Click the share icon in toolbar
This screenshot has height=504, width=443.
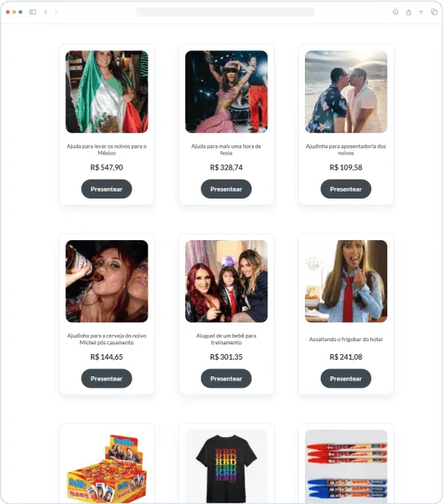point(408,12)
